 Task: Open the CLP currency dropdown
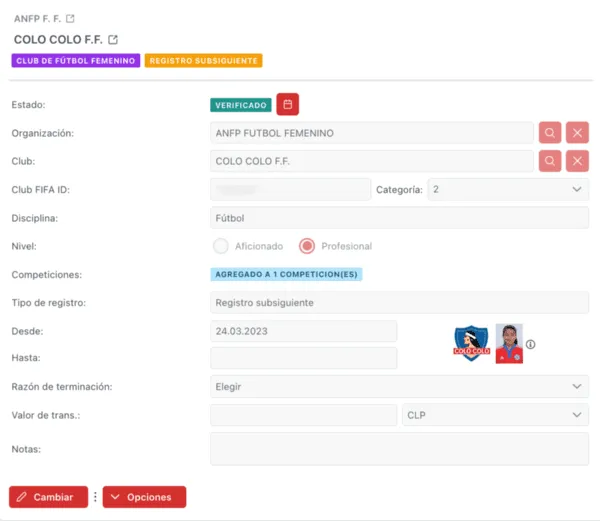tap(495, 415)
